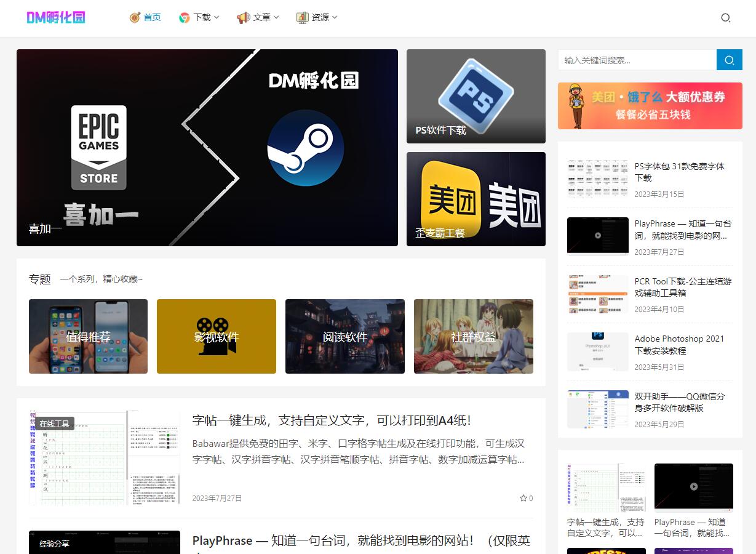Click sidebar thumbnail for Adobe Photoshop 2021
The height and width of the screenshot is (554, 756).
(598, 351)
